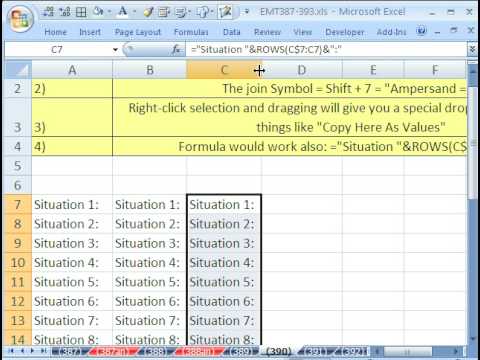This screenshot has width=480, height=360.
Task: Click the vertical scrollbar down arrow
Action: coord(472,339)
